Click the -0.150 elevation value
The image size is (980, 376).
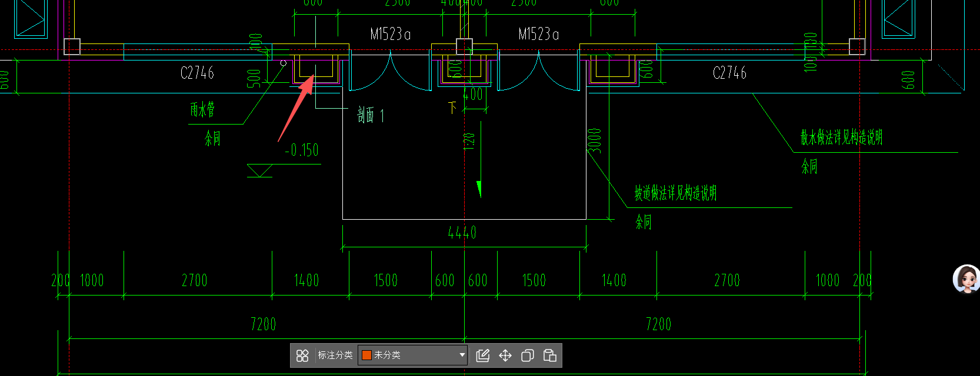(302, 150)
